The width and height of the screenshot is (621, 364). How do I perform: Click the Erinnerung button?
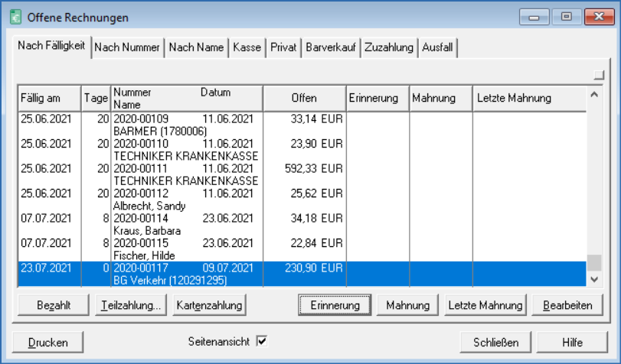(335, 305)
